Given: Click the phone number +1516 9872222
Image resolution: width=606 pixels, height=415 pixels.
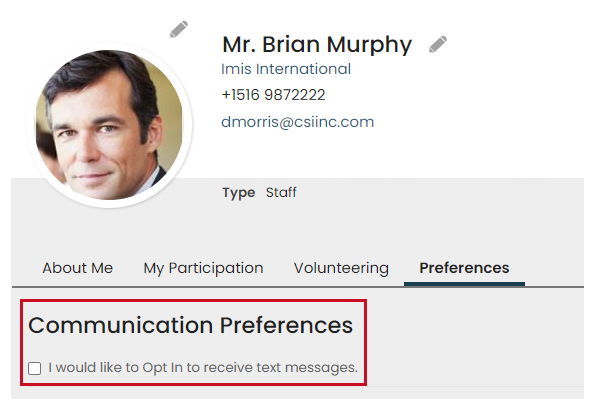Looking at the screenshot, I should click(273, 96).
